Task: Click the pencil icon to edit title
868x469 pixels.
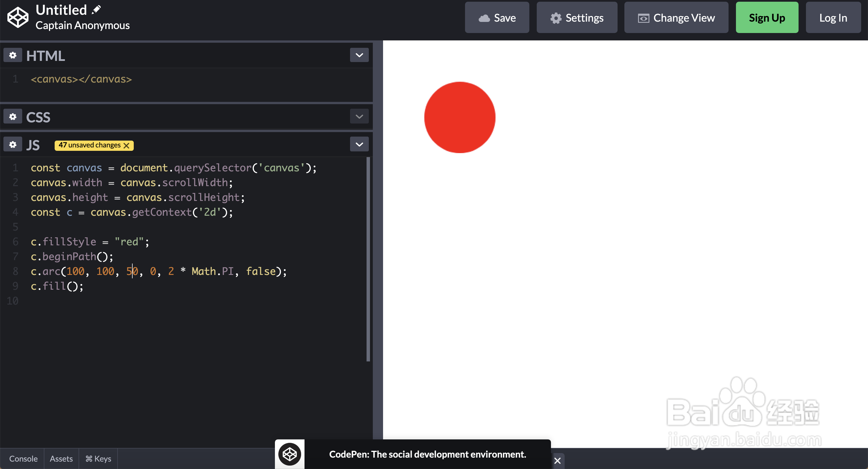Action: (96, 9)
